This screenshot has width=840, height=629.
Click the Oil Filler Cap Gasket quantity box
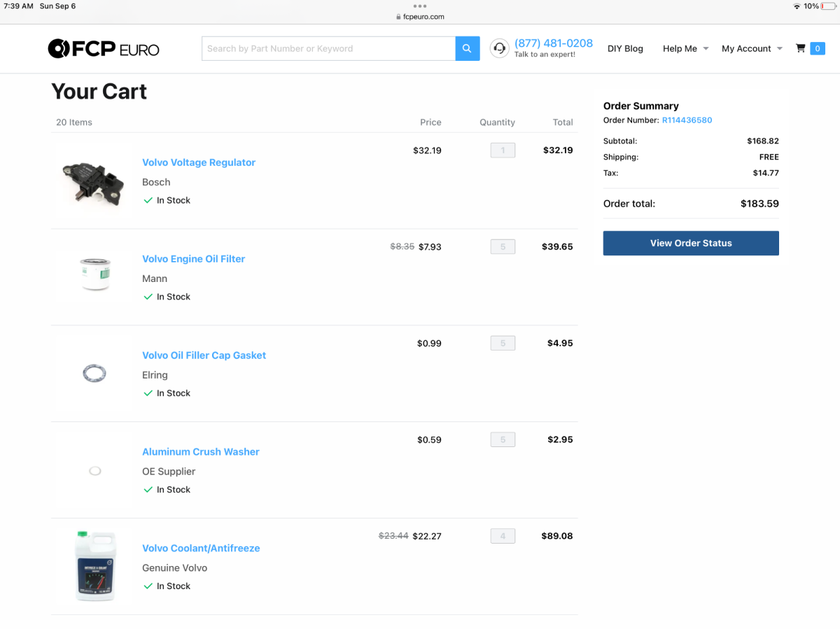[x=503, y=343]
